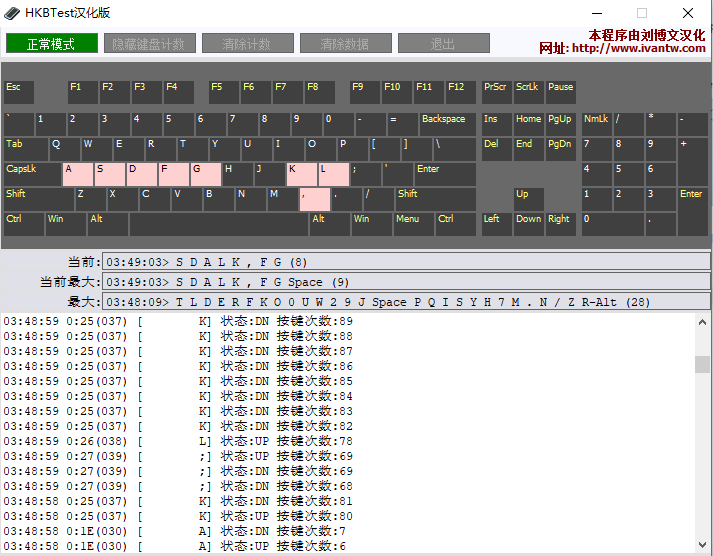Click the Up arrow key tile
Screen dimensions: 713x556
[528, 199]
